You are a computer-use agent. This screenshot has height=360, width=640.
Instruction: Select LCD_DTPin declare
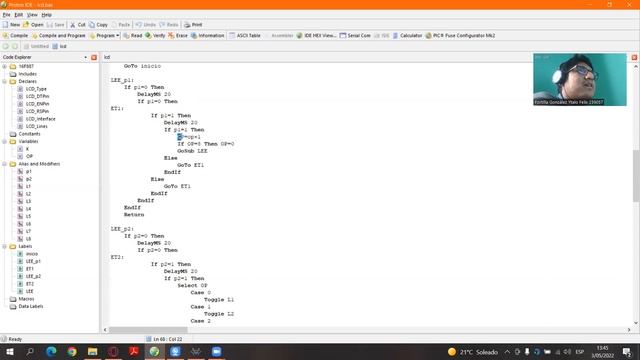(x=37, y=96)
